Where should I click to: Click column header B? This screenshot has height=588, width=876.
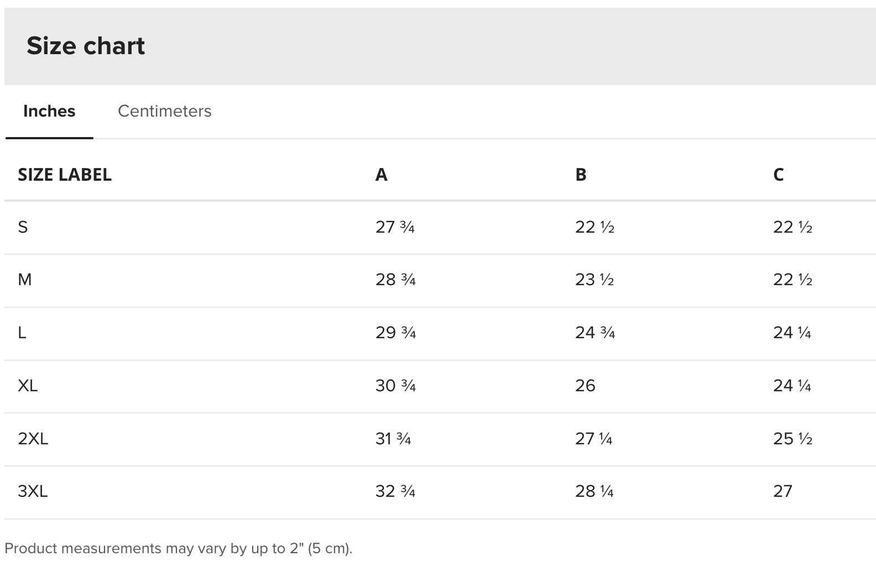[x=581, y=175]
